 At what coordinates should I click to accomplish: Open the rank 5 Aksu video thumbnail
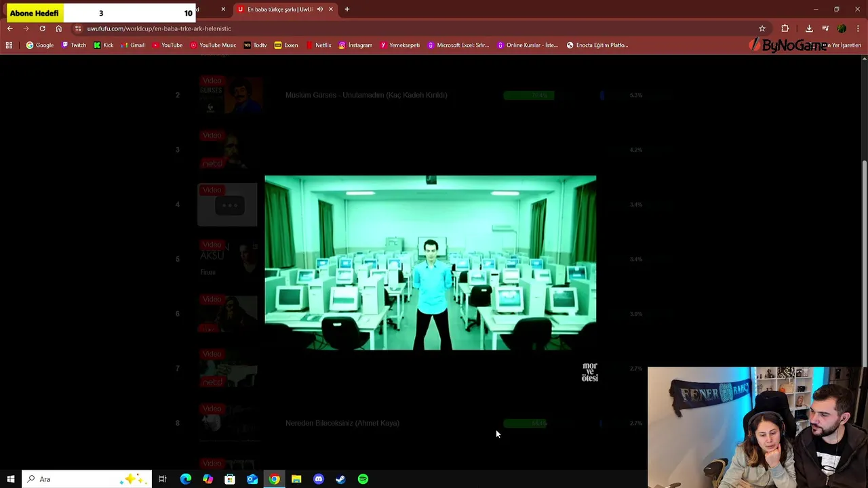[x=228, y=259]
